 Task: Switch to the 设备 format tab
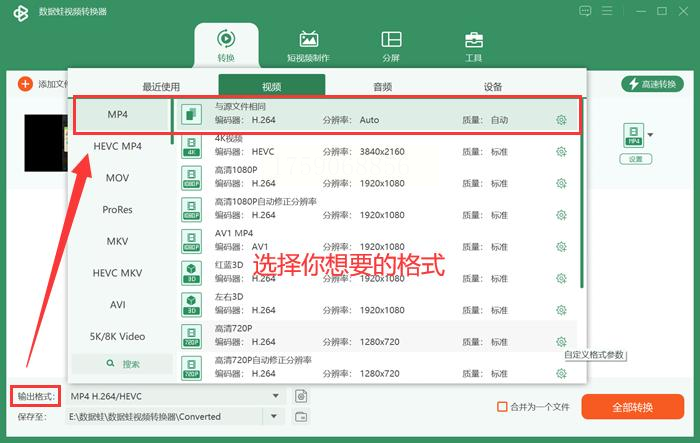(493, 87)
